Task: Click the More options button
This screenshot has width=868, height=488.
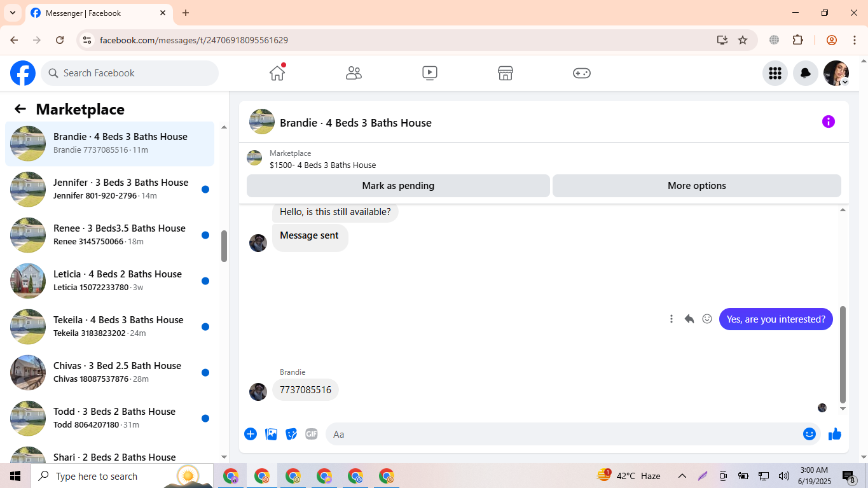Action: click(697, 186)
